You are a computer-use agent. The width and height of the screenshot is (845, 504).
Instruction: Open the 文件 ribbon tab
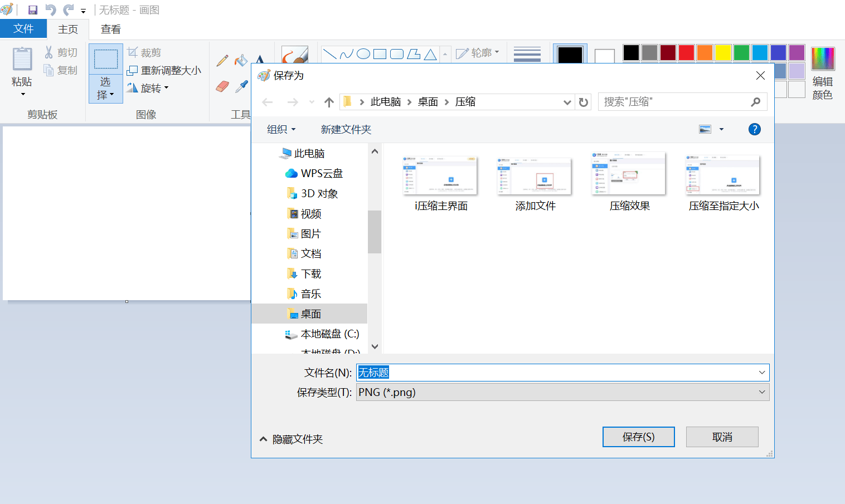tap(23, 28)
